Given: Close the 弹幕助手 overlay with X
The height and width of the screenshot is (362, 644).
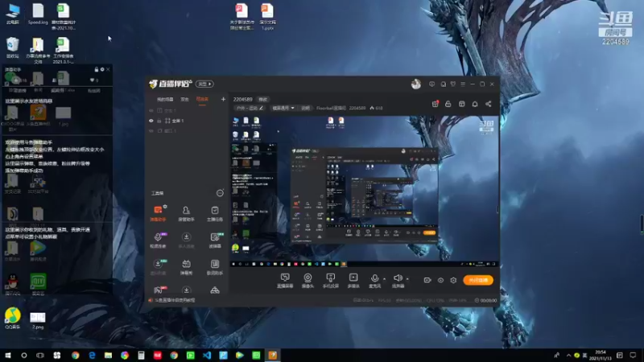Looking at the screenshot, I should tap(108, 69).
